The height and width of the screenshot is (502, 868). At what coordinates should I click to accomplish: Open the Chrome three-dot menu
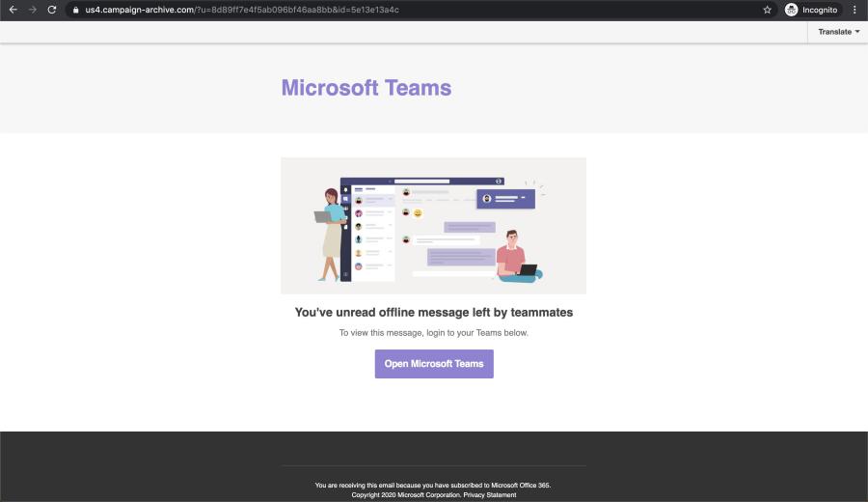pos(854,10)
